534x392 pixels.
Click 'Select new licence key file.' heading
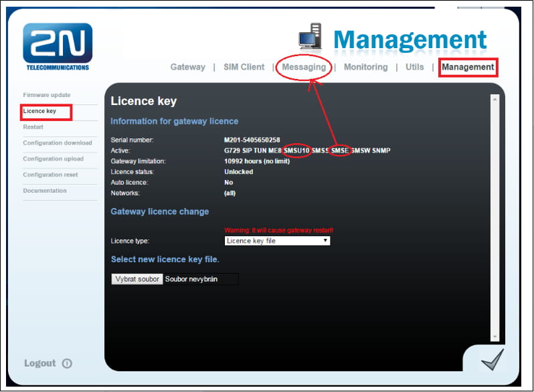165,259
